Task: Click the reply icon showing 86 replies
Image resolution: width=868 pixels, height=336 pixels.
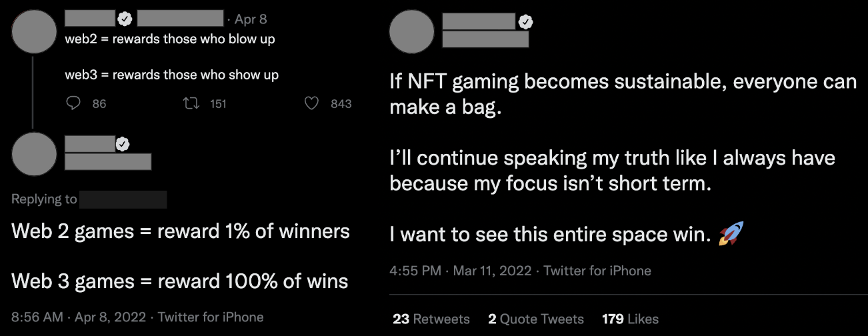Action: tap(75, 103)
